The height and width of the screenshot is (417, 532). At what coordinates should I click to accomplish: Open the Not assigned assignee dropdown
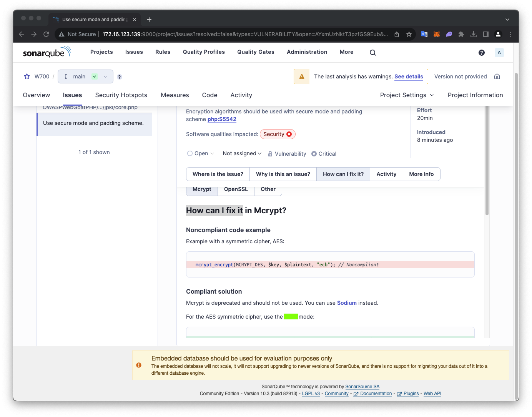point(242,154)
